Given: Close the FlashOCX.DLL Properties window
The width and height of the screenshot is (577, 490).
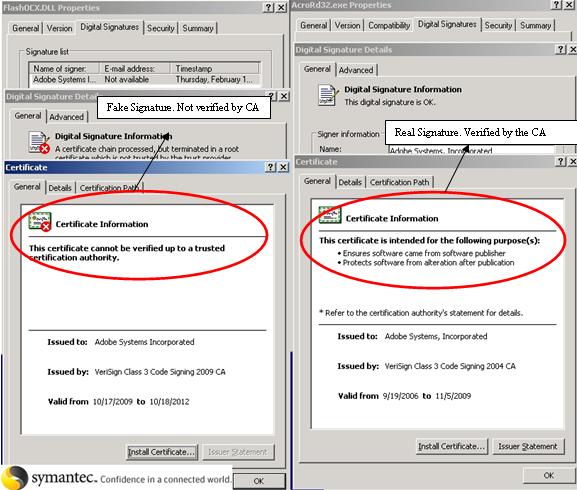Looking at the screenshot, I should 281,7.
